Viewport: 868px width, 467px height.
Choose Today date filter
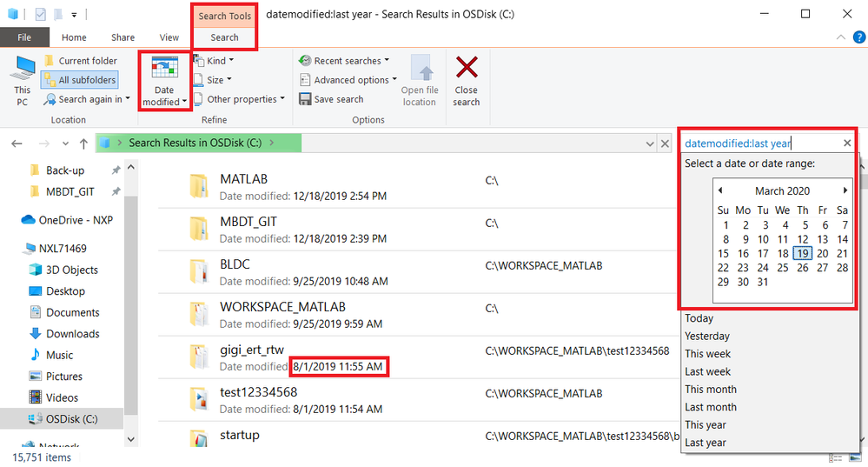(x=699, y=318)
